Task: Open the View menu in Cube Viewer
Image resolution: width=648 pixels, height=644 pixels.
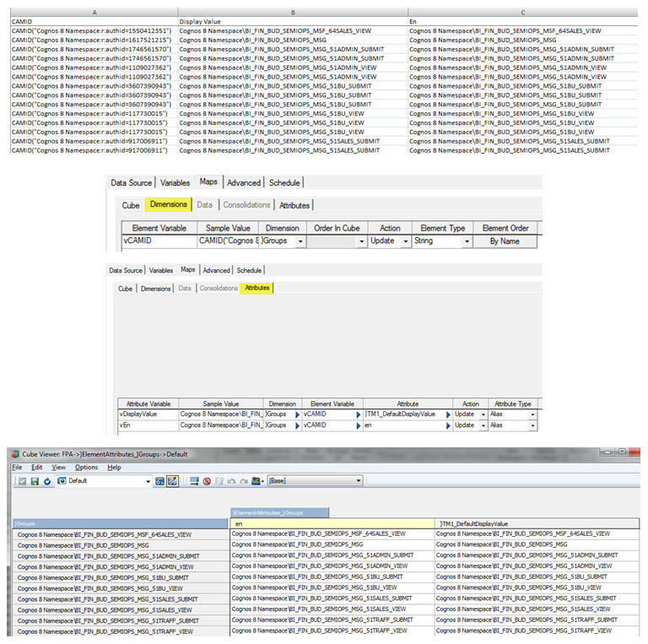Action: [x=59, y=467]
